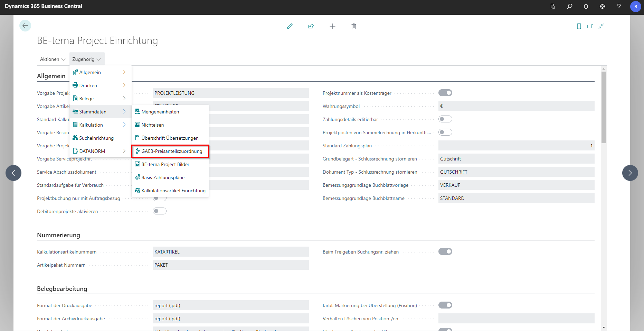The height and width of the screenshot is (331, 644).
Task: Open page in new window icon
Action: click(x=590, y=26)
